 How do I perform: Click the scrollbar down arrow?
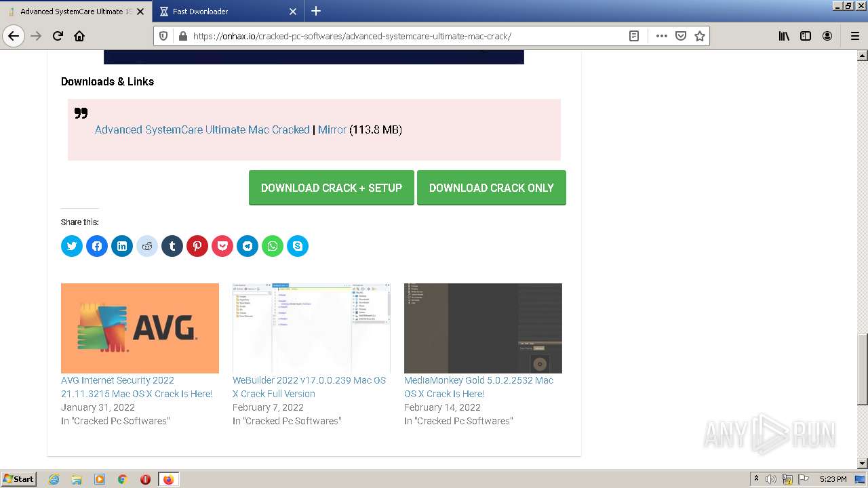pyautogui.click(x=862, y=463)
